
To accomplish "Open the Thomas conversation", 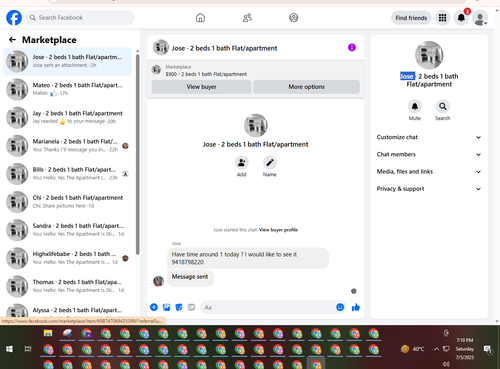I will pyautogui.click(x=68, y=286).
